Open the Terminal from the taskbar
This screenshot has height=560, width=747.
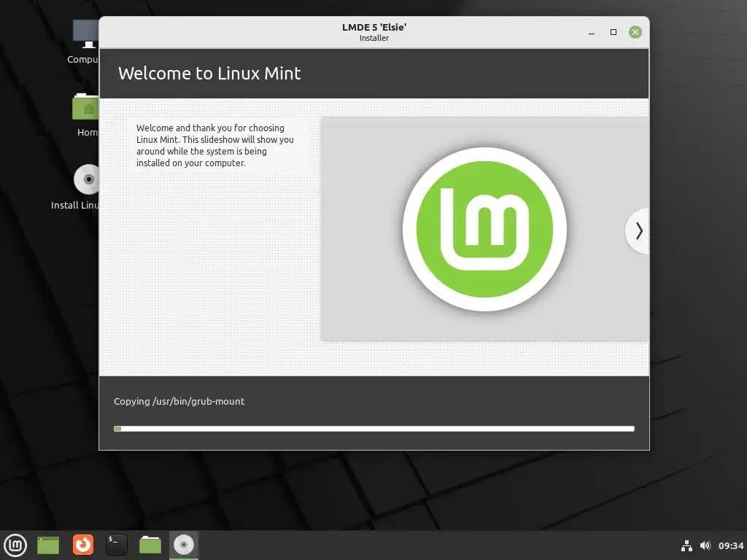116,545
